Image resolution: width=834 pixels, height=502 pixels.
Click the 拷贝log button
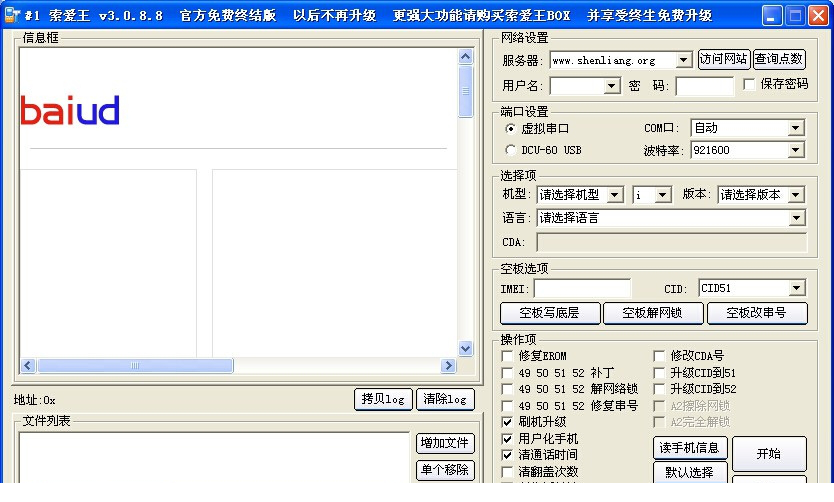click(x=383, y=399)
